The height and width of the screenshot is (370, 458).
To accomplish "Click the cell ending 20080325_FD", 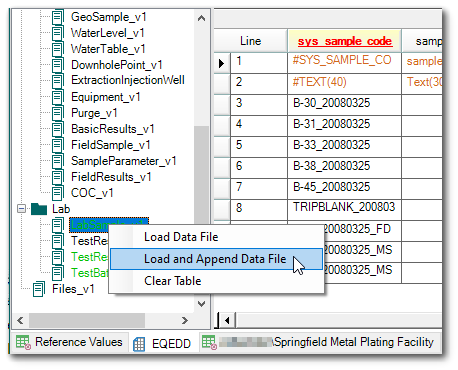I will [363, 230].
